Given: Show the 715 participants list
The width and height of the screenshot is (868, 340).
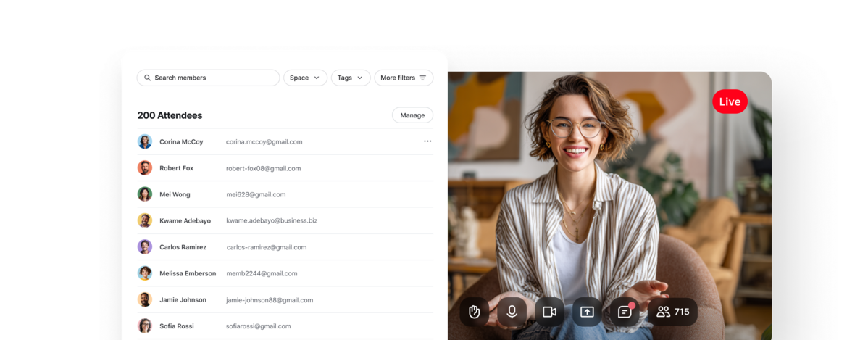Looking at the screenshot, I should [x=672, y=312].
